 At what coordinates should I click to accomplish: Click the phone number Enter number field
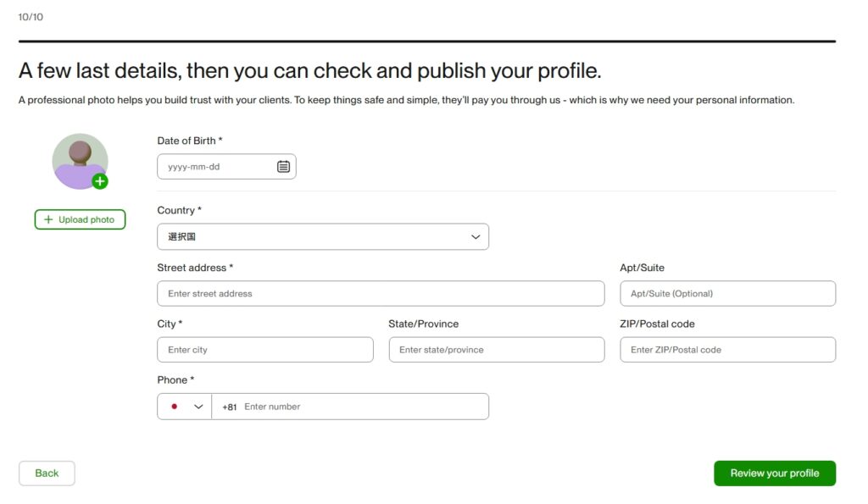pos(360,407)
